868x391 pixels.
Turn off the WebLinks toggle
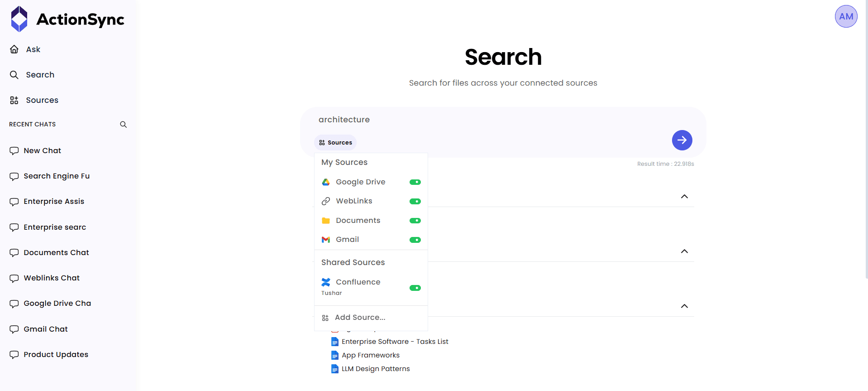click(415, 201)
